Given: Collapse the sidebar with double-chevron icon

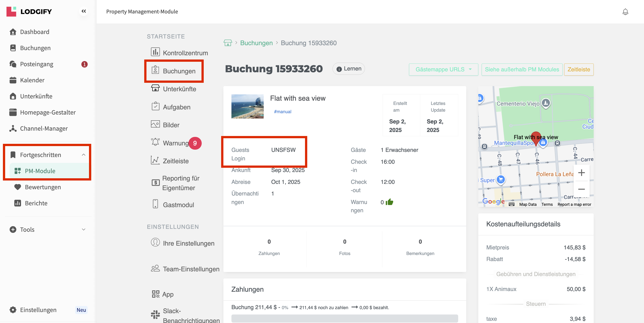Looking at the screenshot, I should (x=83, y=11).
